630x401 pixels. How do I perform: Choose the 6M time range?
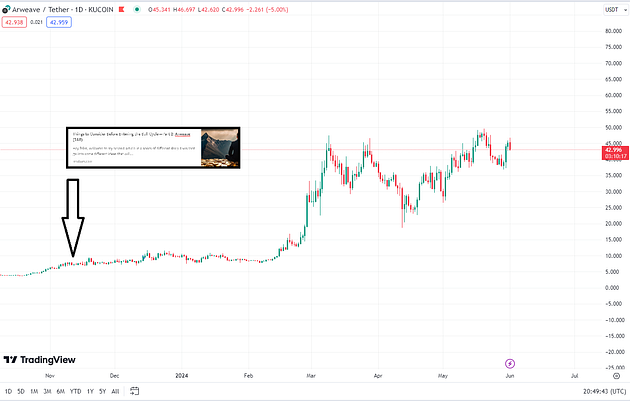pos(61,391)
